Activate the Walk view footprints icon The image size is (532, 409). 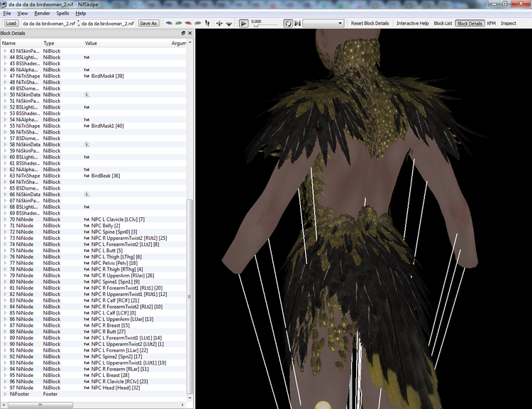(x=207, y=23)
